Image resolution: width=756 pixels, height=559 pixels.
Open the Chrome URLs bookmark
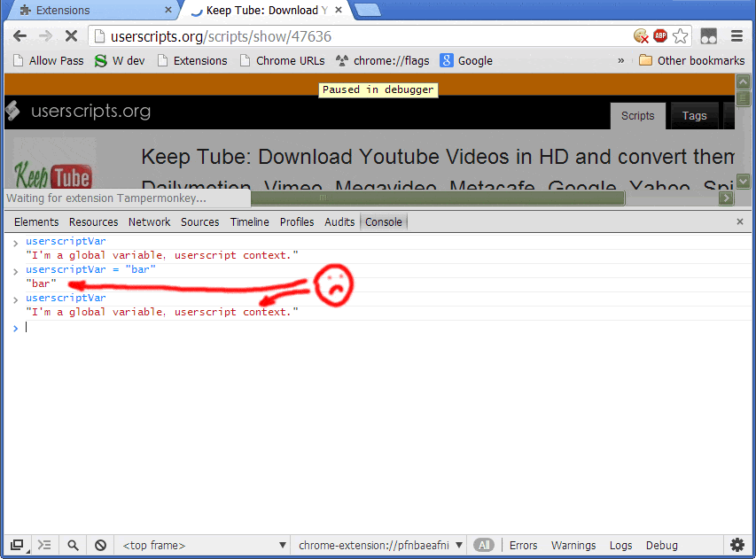click(283, 61)
